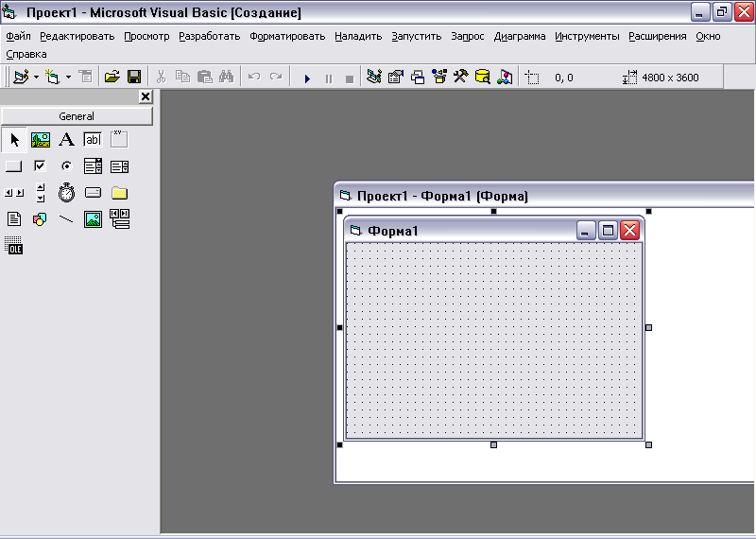The image size is (756, 539).
Task: Start the program with the Run button
Action: [307, 78]
